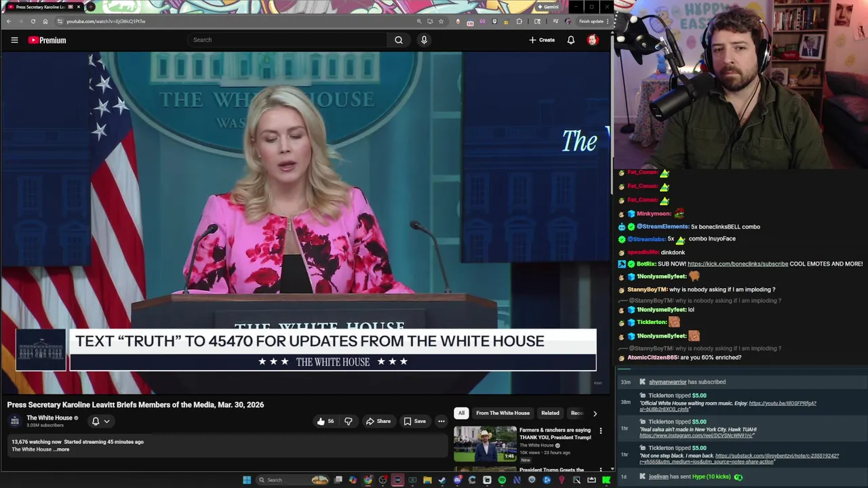Open the Gemini button in the title bar

tap(548, 7)
